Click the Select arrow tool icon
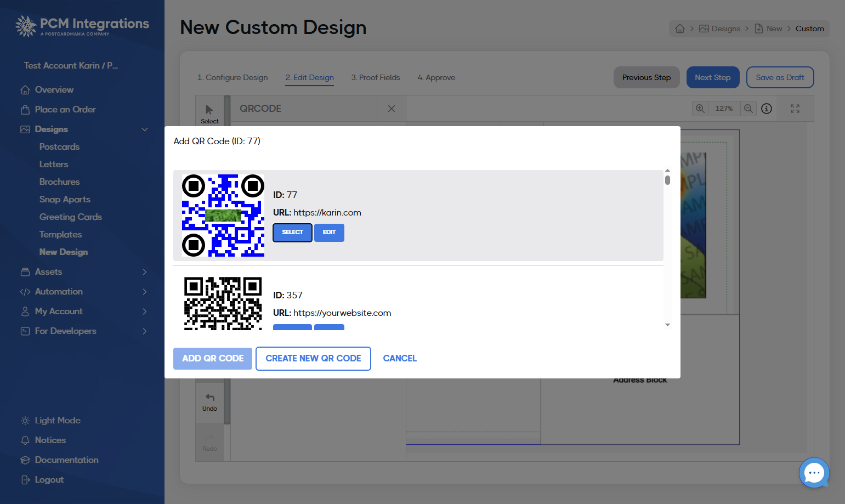This screenshot has height=504, width=845. pos(209,110)
